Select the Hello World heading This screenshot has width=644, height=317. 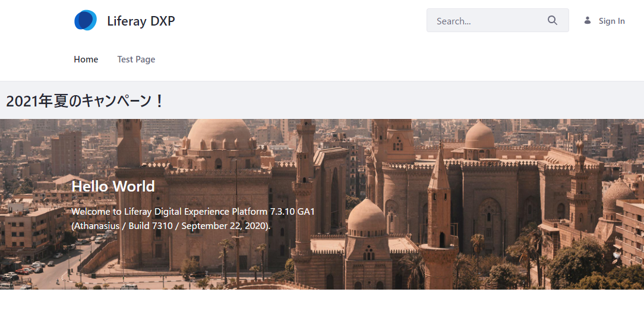pos(113,186)
